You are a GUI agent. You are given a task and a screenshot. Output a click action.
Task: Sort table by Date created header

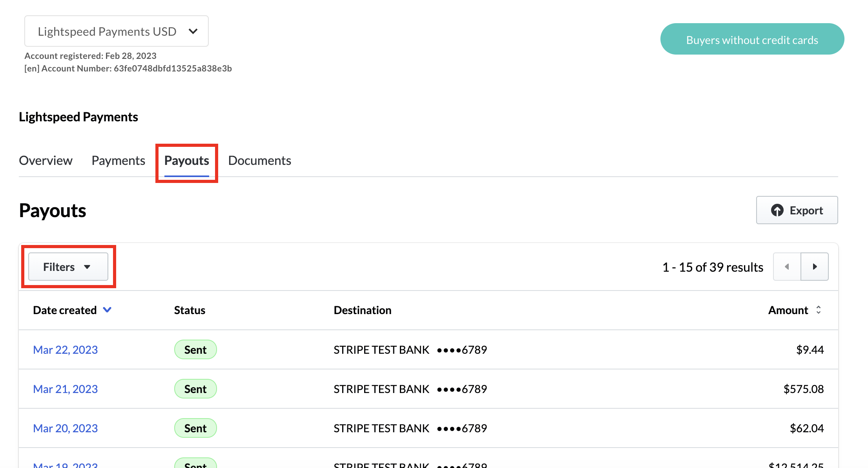tap(65, 310)
